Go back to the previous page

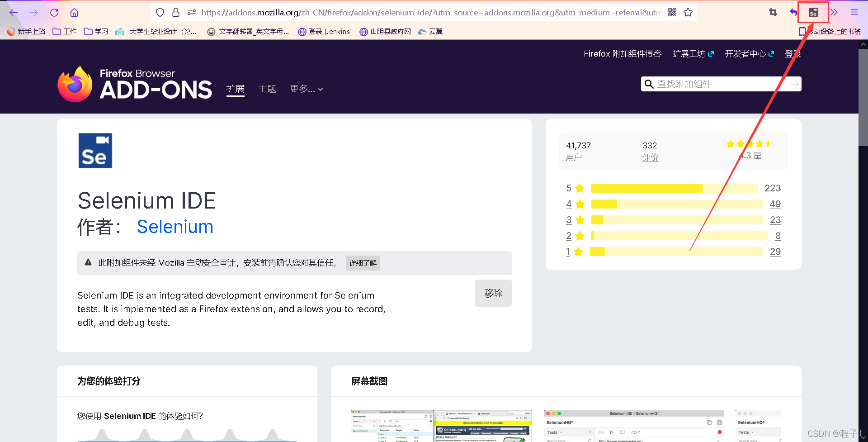click(14, 13)
